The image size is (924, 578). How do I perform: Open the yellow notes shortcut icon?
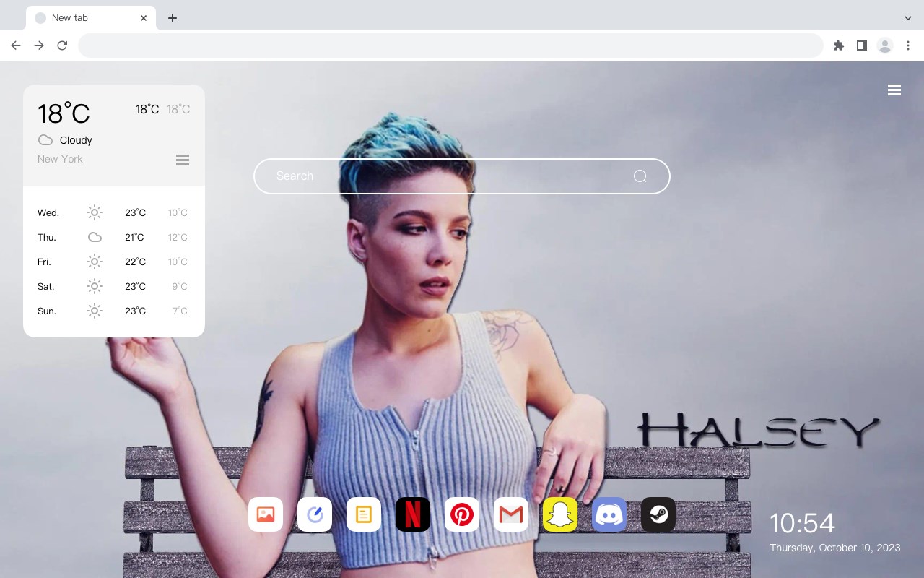click(x=364, y=514)
